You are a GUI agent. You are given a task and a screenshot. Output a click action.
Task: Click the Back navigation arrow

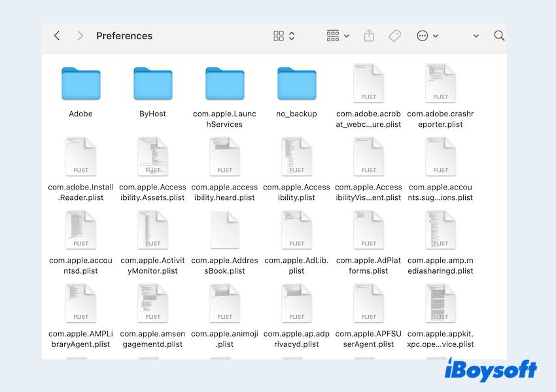tap(57, 36)
